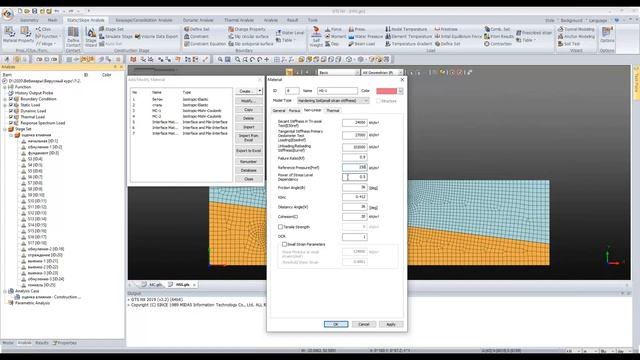
Task: Apply the Self Weight load tool
Action: pyautogui.click(x=316, y=37)
